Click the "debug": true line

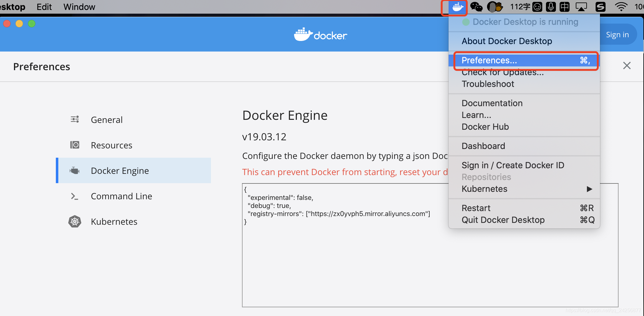point(269,205)
